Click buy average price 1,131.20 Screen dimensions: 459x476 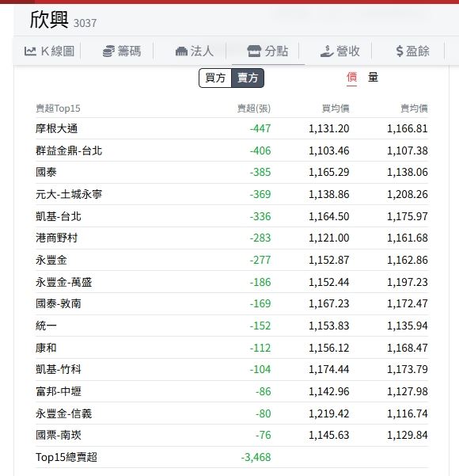click(x=329, y=129)
